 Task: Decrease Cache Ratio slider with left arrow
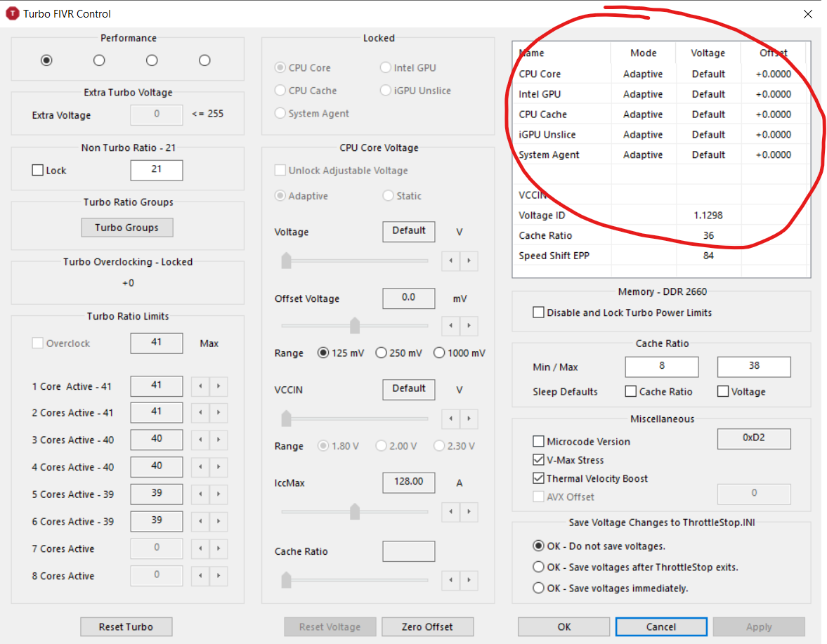[x=451, y=580]
